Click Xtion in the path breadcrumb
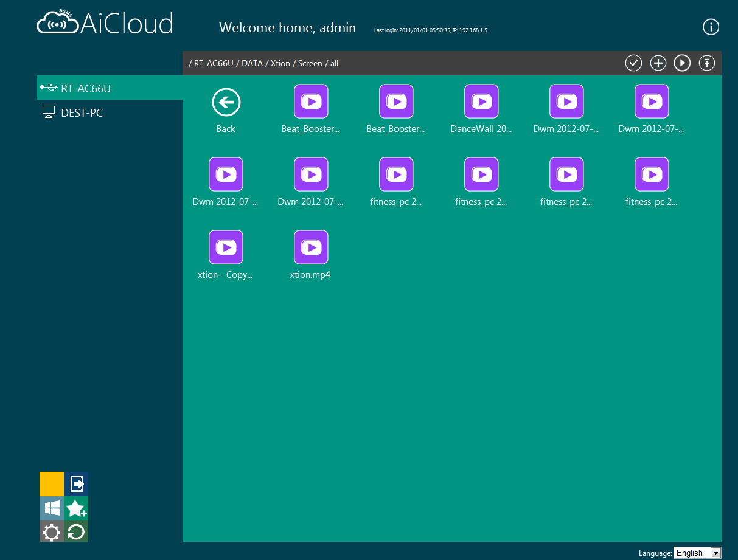The width and height of the screenshot is (738, 560). 280,63
